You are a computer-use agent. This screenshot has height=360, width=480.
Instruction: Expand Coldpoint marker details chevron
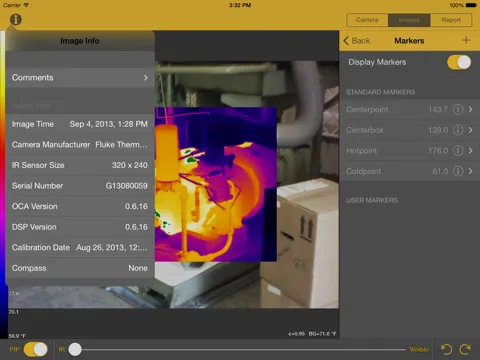click(x=471, y=171)
